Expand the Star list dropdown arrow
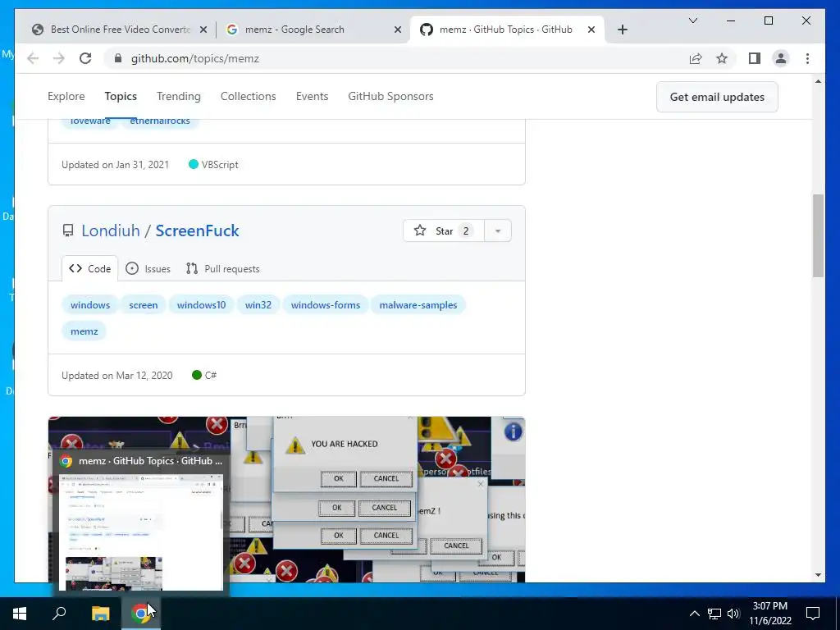Screen dimensions: 840x630 [498, 231]
